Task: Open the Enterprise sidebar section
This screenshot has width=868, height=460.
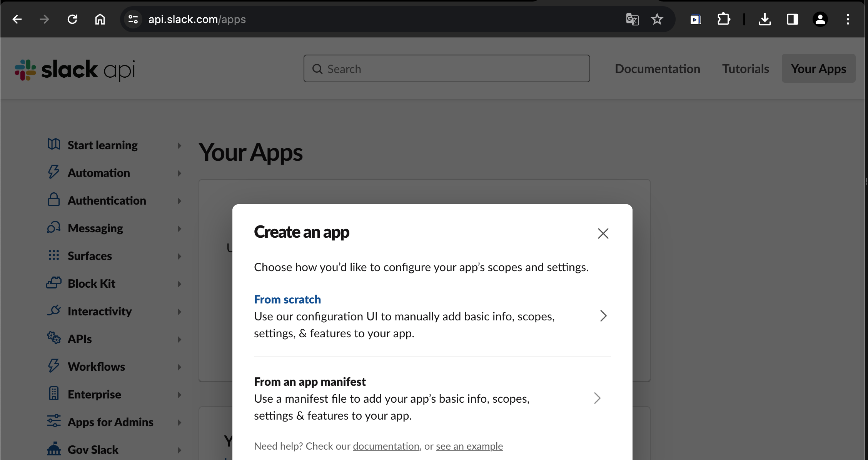Action: pyautogui.click(x=114, y=395)
